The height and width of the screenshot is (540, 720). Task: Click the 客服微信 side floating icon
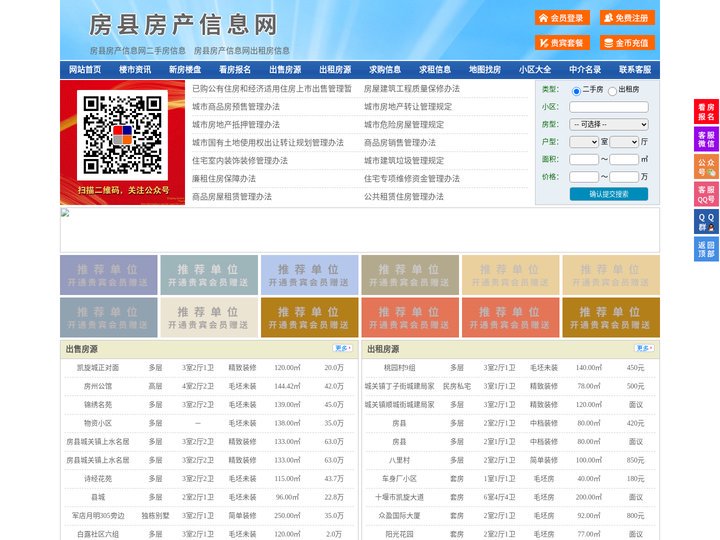click(x=706, y=139)
